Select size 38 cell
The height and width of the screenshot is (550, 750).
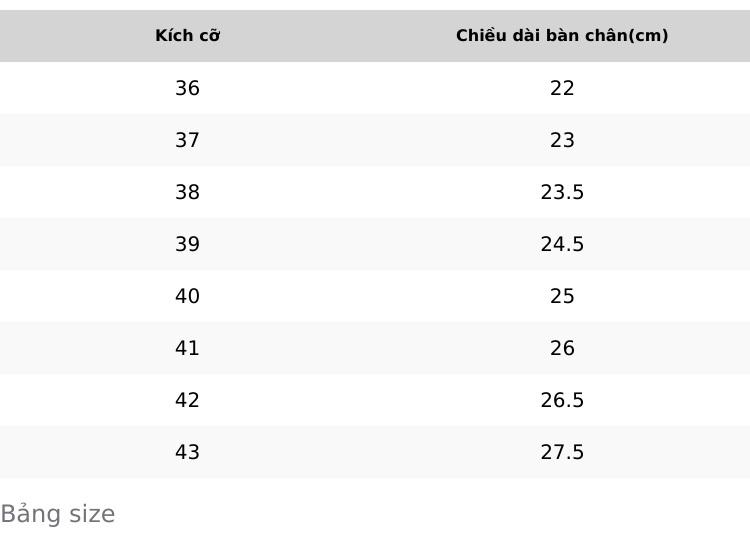[x=188, y=192]
